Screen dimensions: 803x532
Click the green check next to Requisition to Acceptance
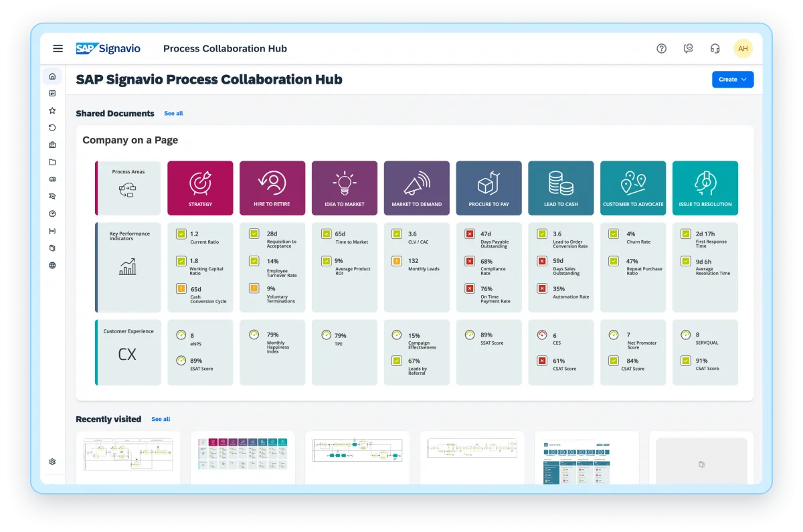coord(254,234)
